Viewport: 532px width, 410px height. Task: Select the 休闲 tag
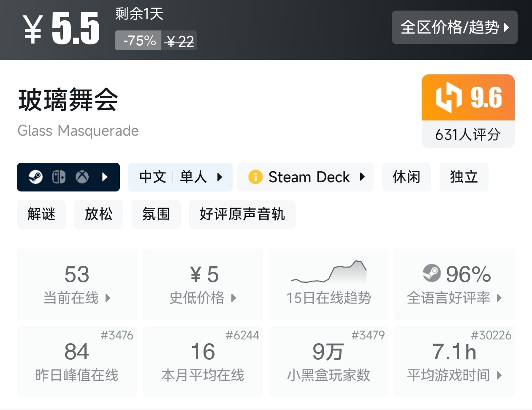[x=406, y=177]
